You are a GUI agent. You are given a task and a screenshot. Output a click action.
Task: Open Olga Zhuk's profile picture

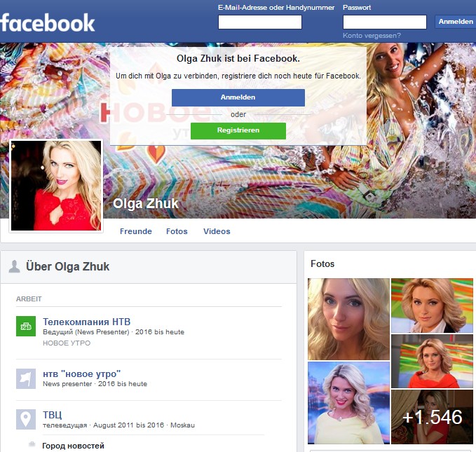(56, 186)
